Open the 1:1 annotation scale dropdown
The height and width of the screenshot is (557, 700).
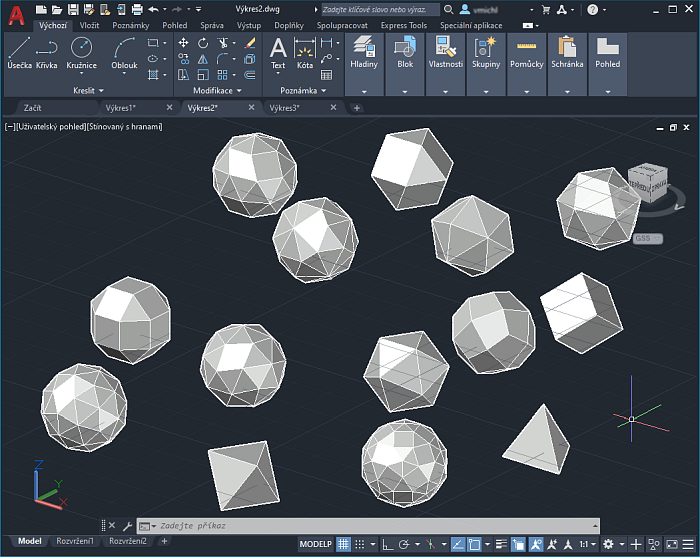click(x=589, y=544)
